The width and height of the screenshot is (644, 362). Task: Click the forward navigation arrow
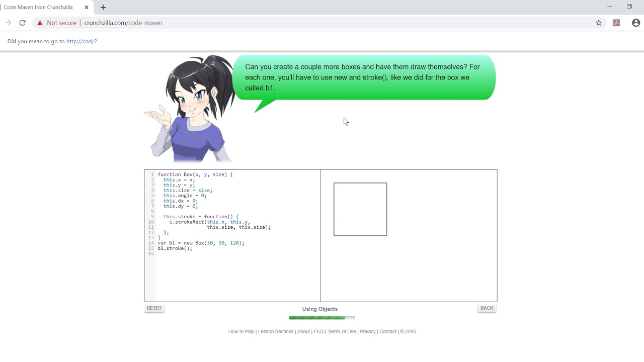pos(8,23)
